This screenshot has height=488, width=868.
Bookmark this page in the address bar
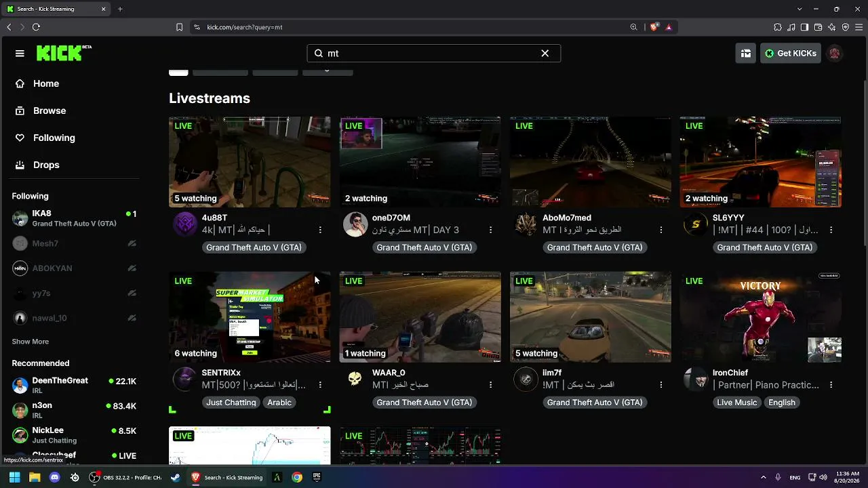point(179,27)
